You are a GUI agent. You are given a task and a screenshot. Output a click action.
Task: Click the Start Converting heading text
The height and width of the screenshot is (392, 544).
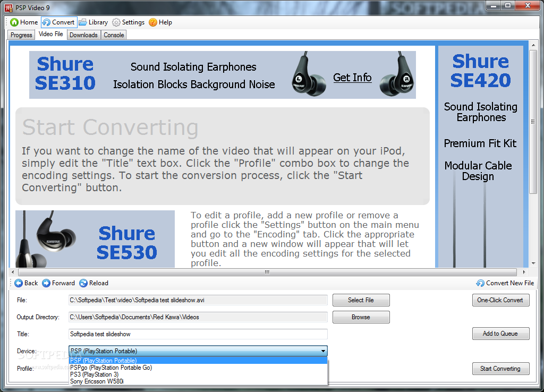110,127
